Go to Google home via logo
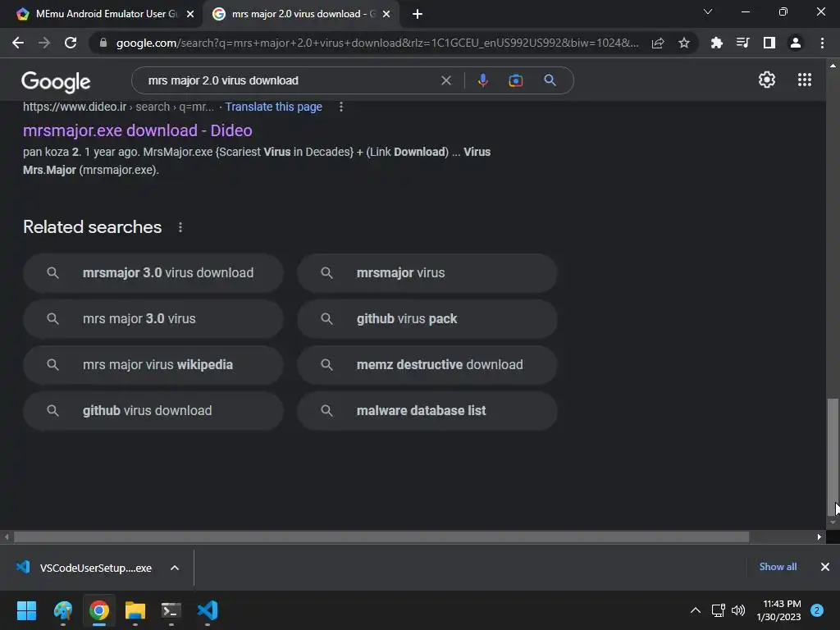Viewport: 840px width, 630px height. (x=56, y=81)
